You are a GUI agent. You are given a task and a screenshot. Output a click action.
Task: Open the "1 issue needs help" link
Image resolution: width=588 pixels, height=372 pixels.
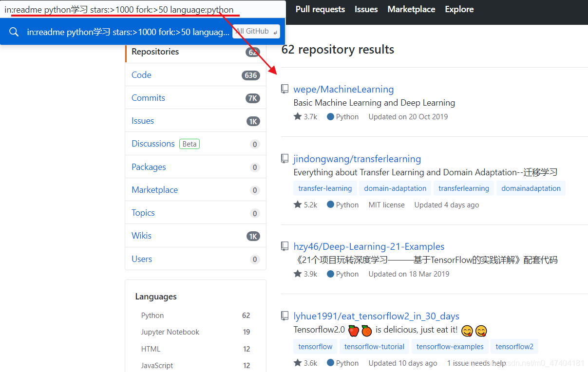476,363
